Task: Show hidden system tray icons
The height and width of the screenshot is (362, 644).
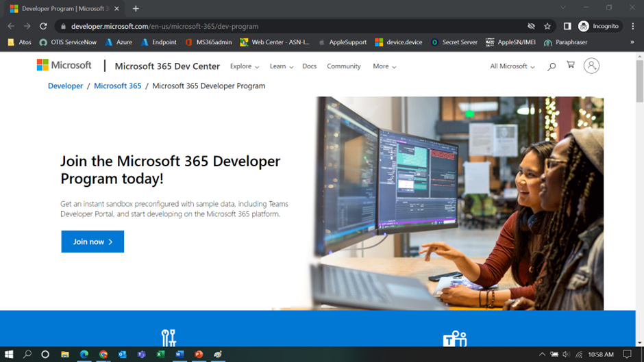Action: 542,354
